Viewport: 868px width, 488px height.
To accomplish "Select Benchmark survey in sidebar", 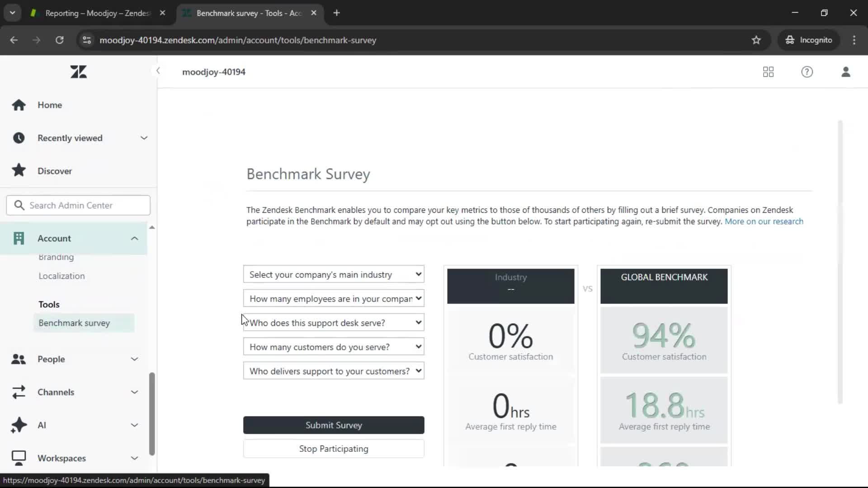I will pos(84,323).
